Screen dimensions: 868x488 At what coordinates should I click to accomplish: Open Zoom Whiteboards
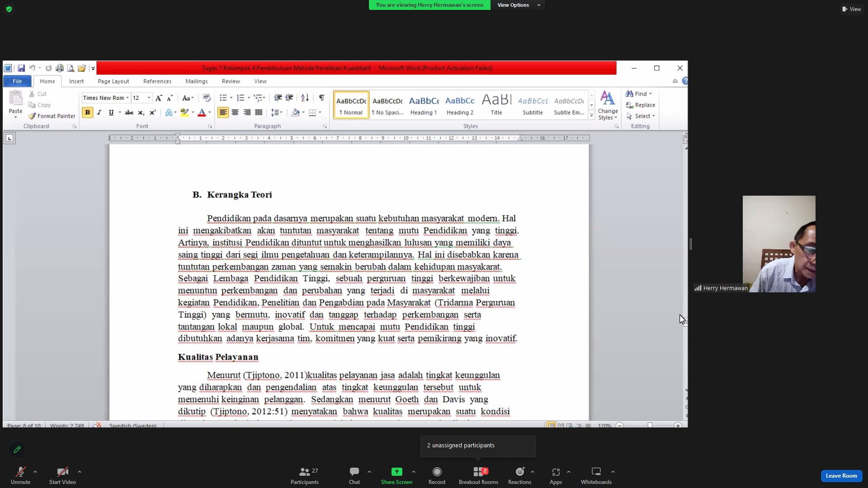596,476
